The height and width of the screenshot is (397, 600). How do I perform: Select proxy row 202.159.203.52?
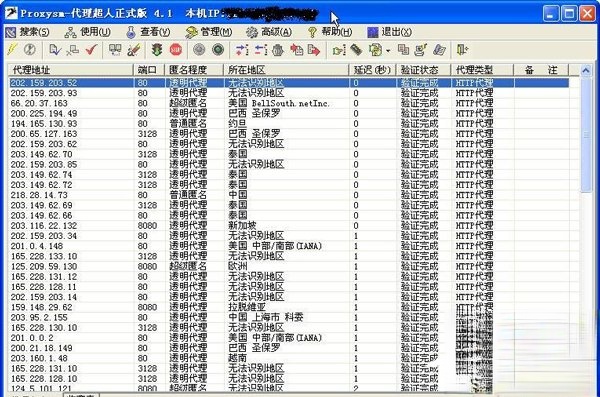click(289, 83)
